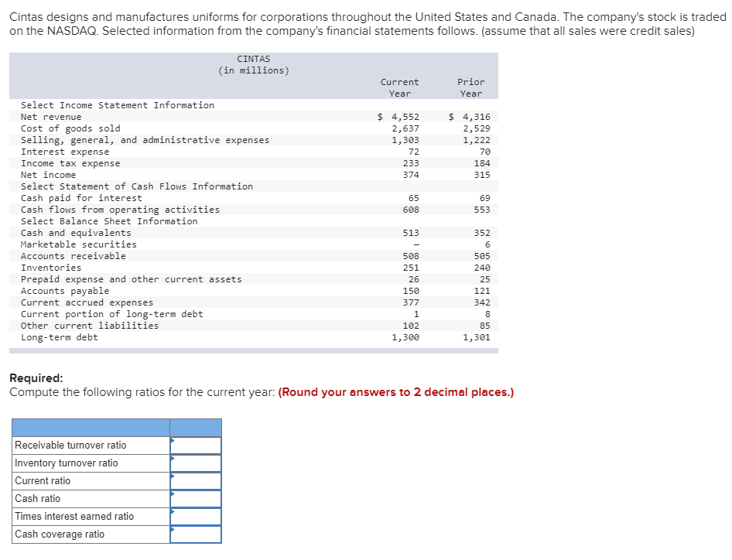Click other current liabilities value 102
The height and width of the screenshot is (560, 732).
coord(411,326)
